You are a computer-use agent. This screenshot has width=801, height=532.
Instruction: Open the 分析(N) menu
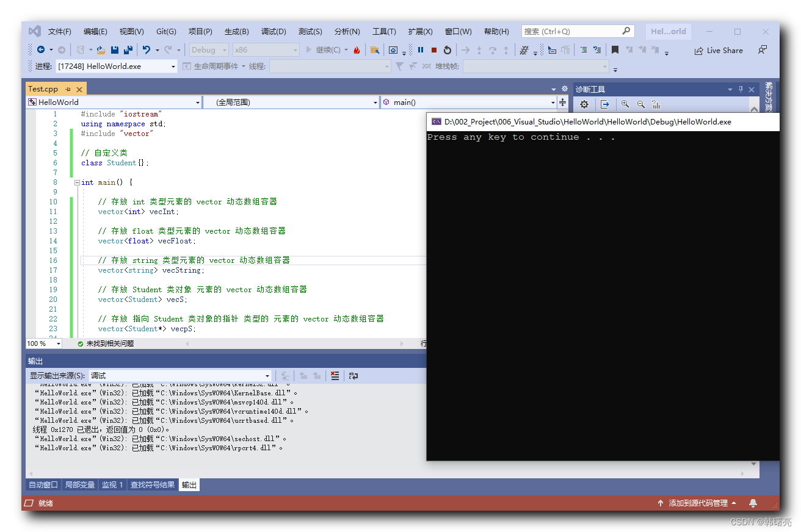(347, 32)
